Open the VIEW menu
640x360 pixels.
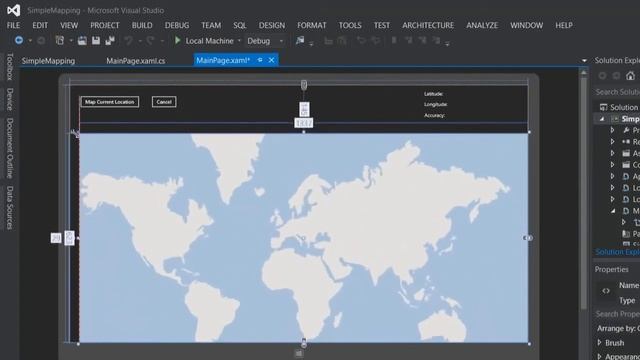tap(69, 25)
